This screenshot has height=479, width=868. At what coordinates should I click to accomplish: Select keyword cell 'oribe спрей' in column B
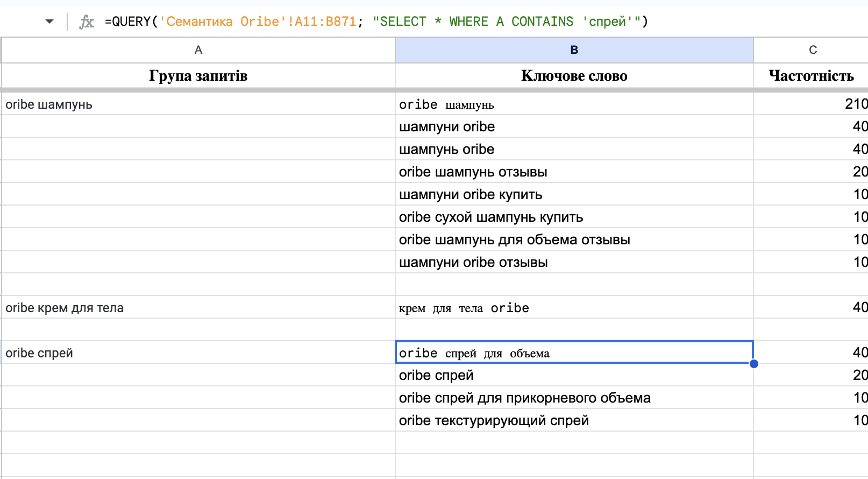pyautogui.click(x=574, y=375)
